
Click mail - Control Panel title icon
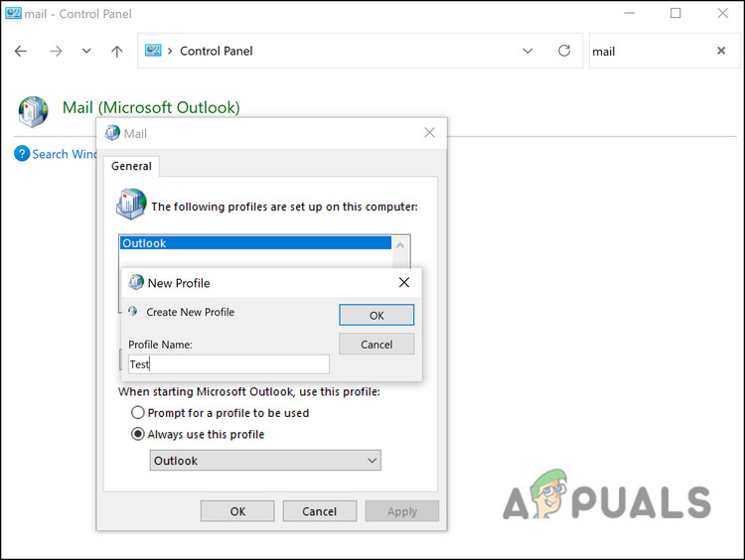tap(13, 13)
